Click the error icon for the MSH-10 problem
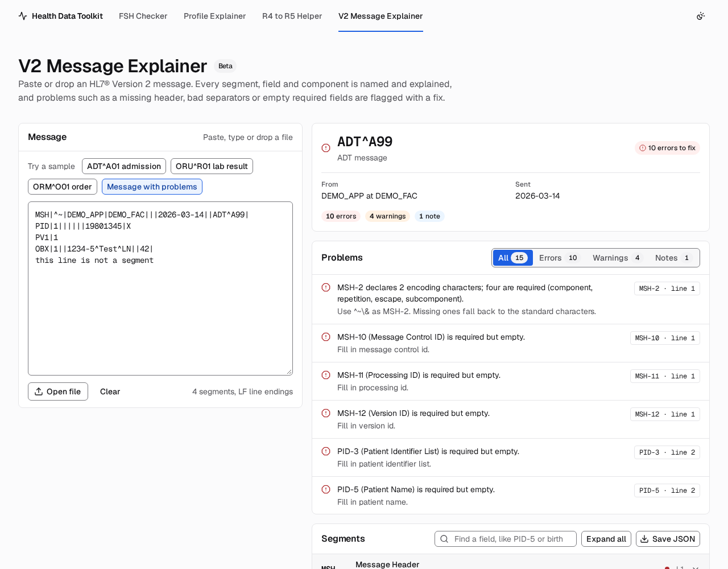 tap(326, 337)
